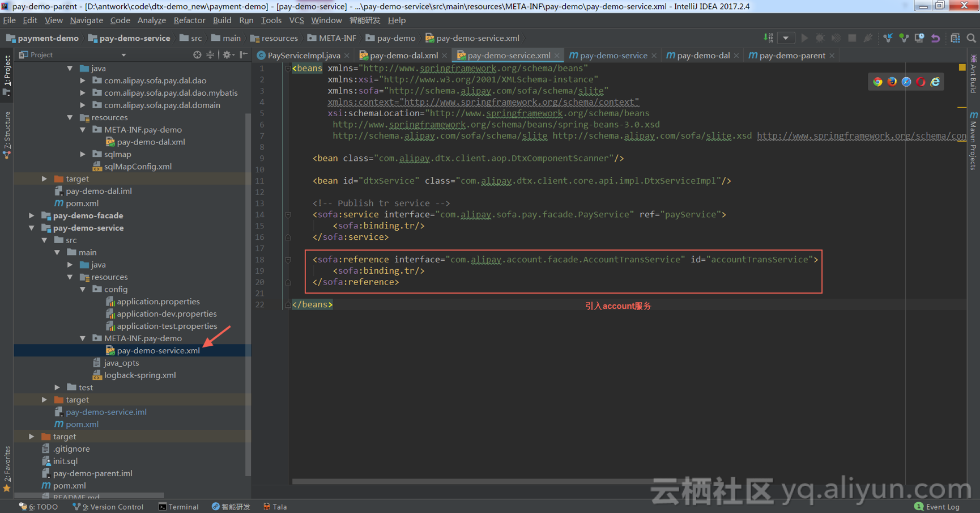Image resolution: width=980 pixels, height=513 pixels.
Task: Toggle the Maven Projects side panel
Action: (973, 141)
